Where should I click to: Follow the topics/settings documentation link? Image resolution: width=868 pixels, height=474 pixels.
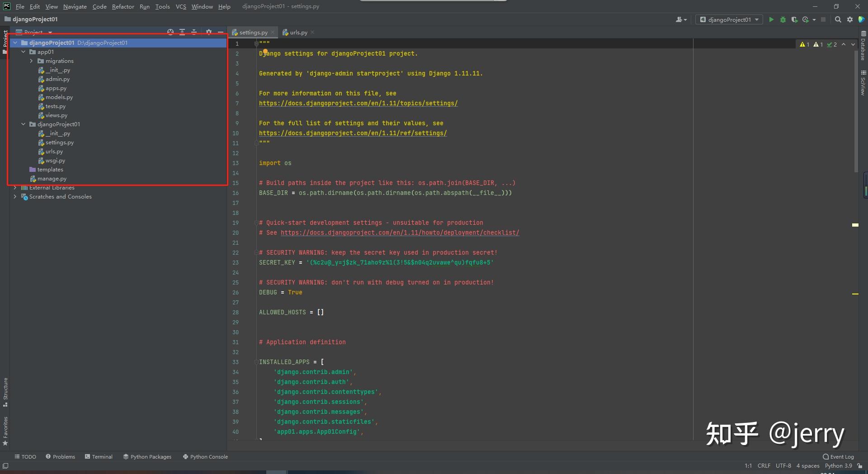358,104
